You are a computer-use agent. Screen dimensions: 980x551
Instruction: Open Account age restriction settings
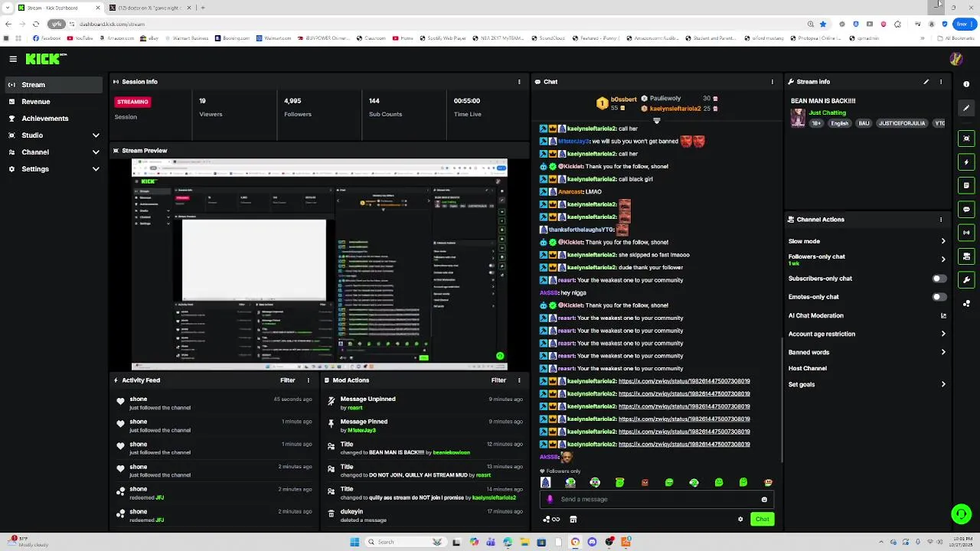click(867, 334)
